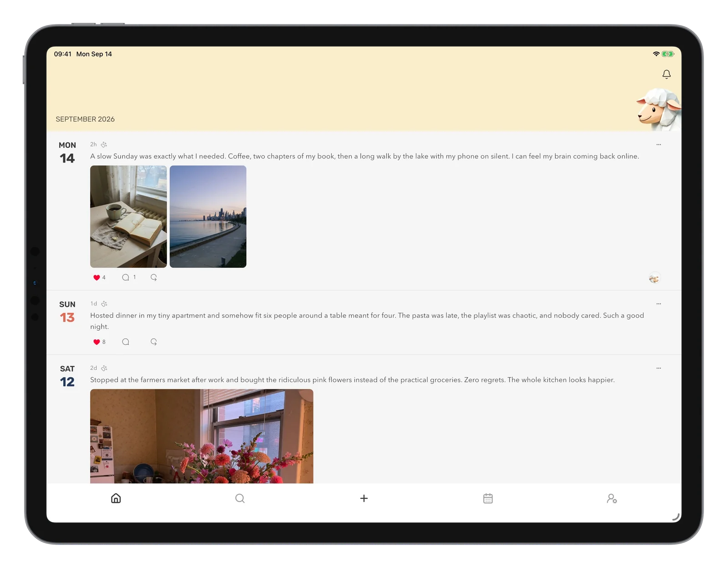Select the SUN 13 date label
Screen dimensions: 728x569
(x=67, y=312)
